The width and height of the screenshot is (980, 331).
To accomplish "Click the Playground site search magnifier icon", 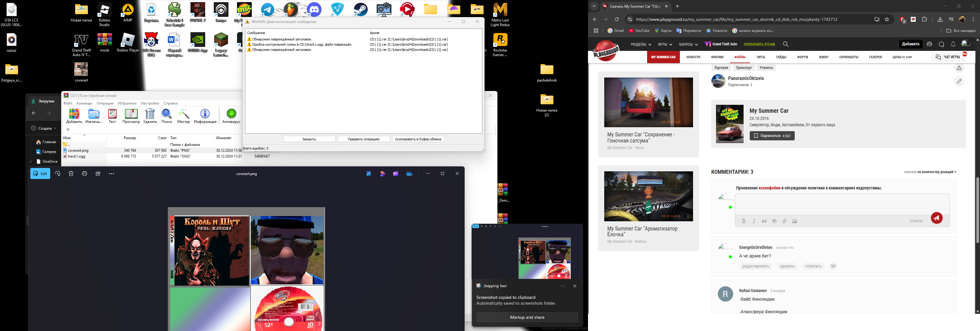I will tap(786, 44).
